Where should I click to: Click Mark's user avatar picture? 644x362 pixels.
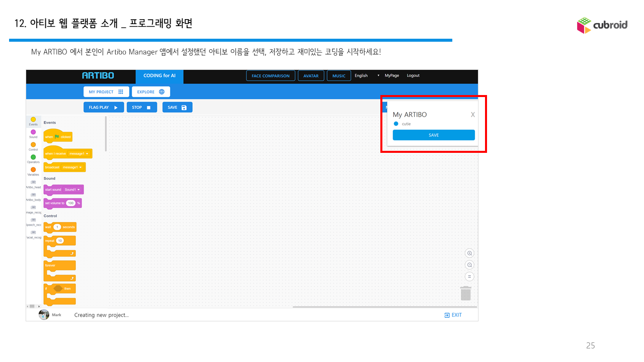point(44,315)
